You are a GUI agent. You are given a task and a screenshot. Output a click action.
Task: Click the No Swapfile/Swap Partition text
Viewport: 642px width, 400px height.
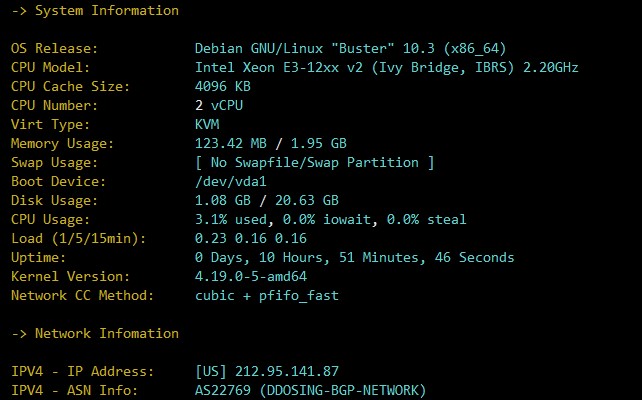pos(315,163)
